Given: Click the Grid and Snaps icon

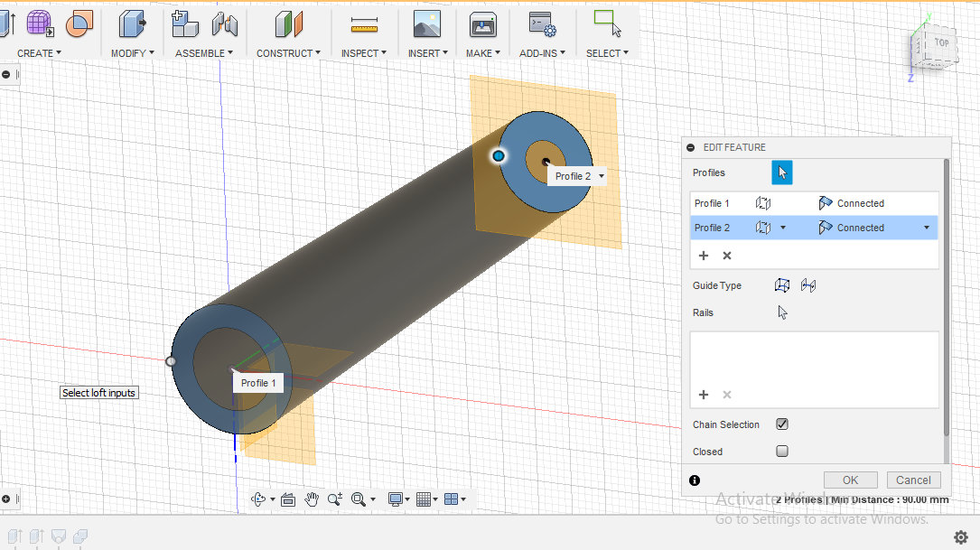Looking at the screenshot, I should point(424,499).
